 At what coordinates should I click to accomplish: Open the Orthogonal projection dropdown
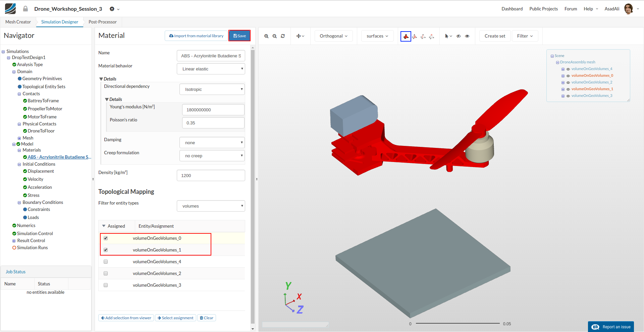coord(333,36)
